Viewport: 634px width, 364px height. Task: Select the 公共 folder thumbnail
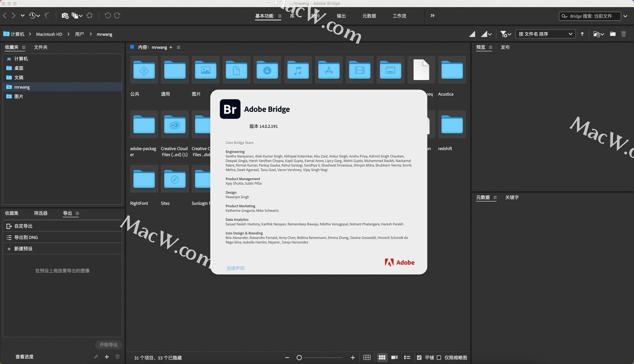click(x=144, y=70)
